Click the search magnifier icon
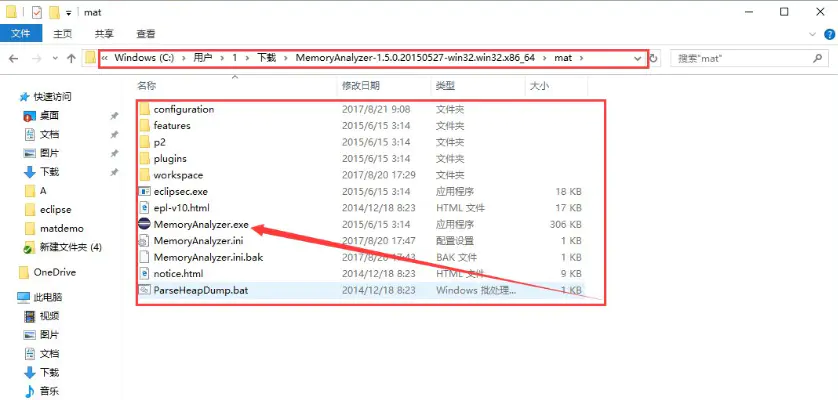 [x=818, y=58]
